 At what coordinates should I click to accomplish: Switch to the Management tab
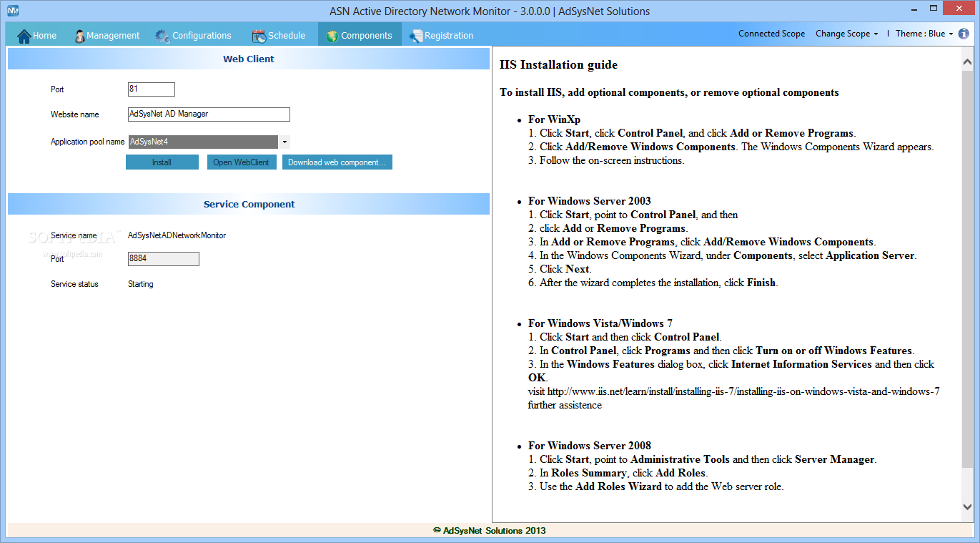tap(107, 36)
